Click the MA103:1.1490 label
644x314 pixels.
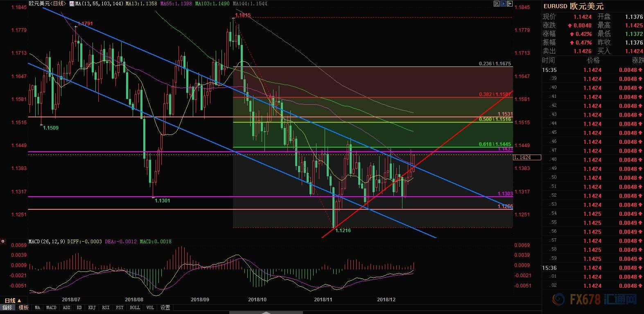tap(213, 4)
